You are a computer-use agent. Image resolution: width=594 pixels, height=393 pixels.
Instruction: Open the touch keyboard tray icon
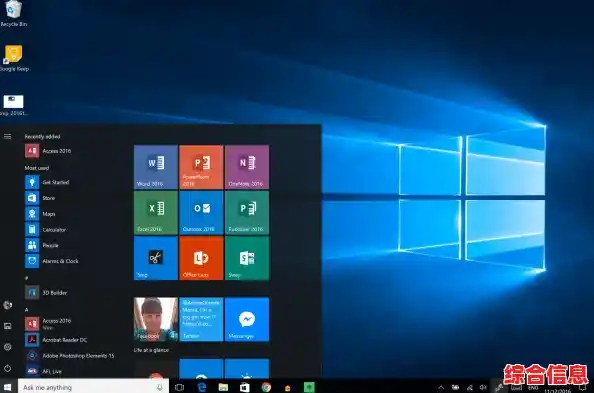516,388
